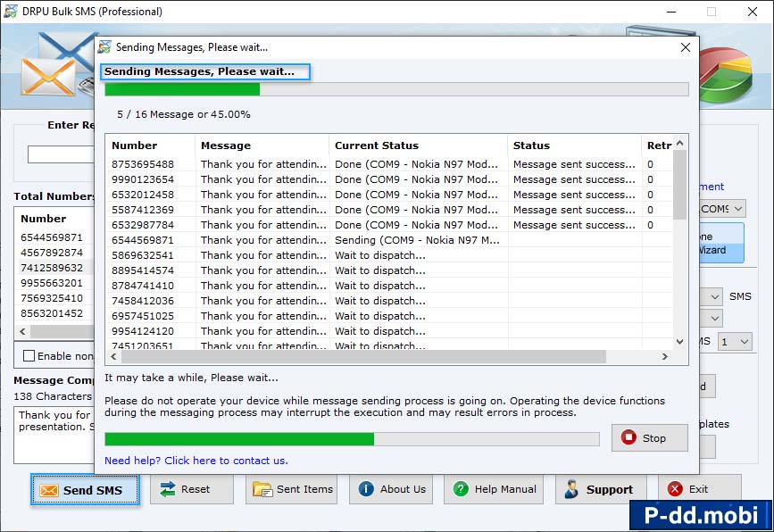
Task: Select row with number 9954124120
Action: (x=389, y=331)
